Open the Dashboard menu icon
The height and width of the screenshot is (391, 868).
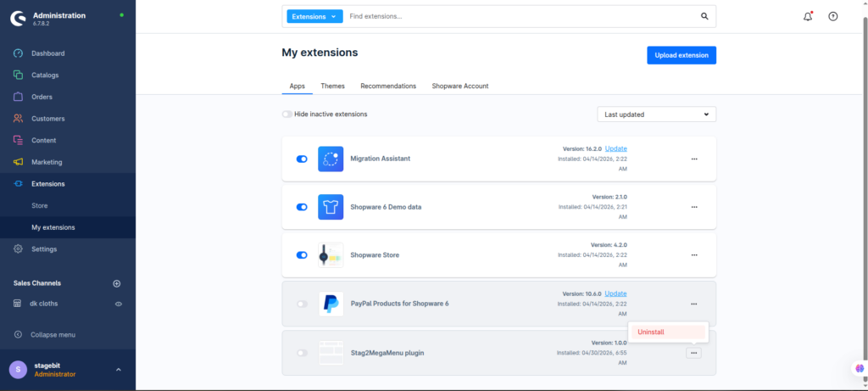(x=19, y=53)
